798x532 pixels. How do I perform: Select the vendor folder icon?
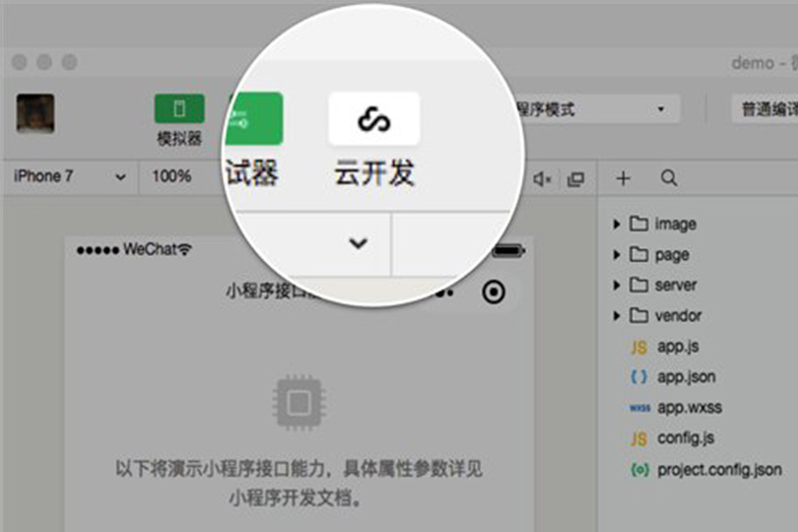click(x=638, y=315)
